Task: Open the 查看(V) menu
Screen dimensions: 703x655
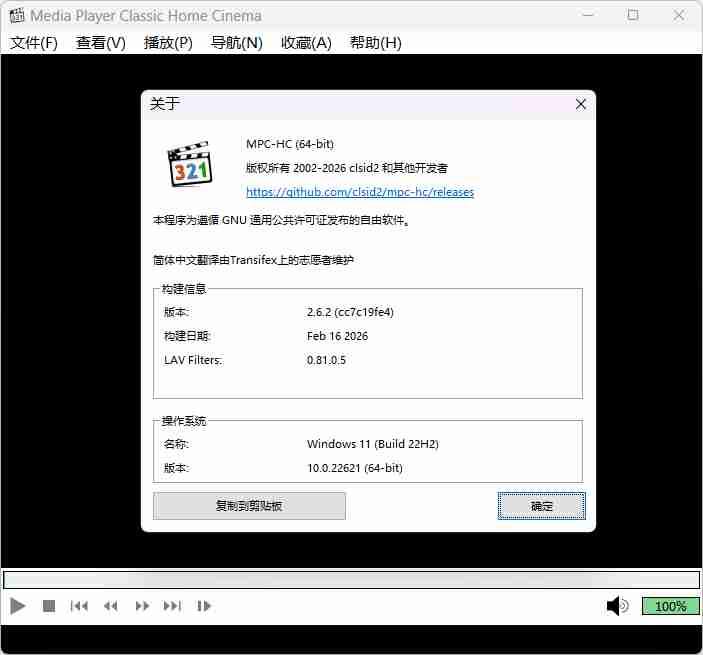Action: [x=101, y=43]
